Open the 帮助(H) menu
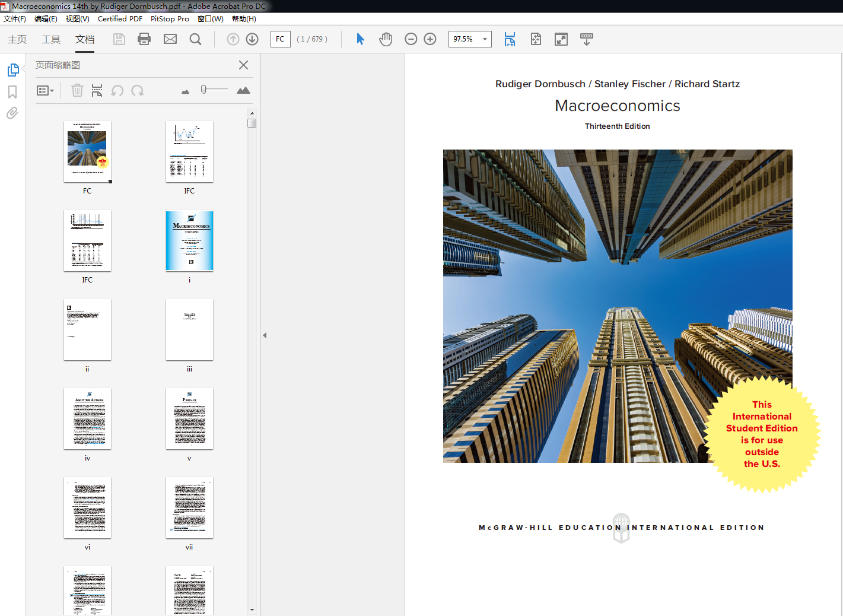The image size is (843, 616). 244,19
